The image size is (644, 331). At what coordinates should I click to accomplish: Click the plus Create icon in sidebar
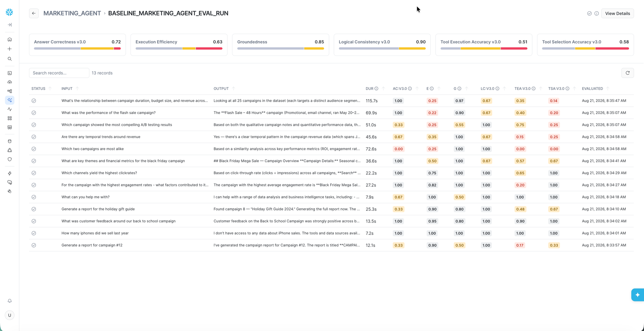coord(10,49)
